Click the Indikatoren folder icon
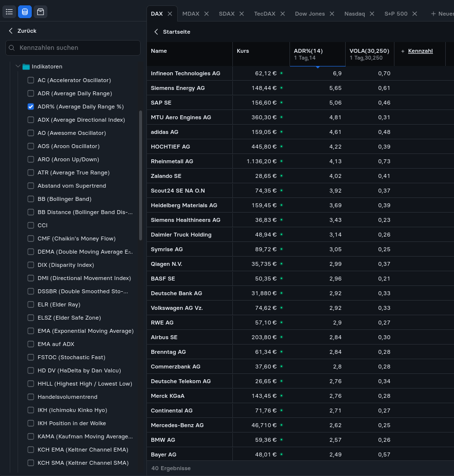454x476 pixels. (26, 66)
